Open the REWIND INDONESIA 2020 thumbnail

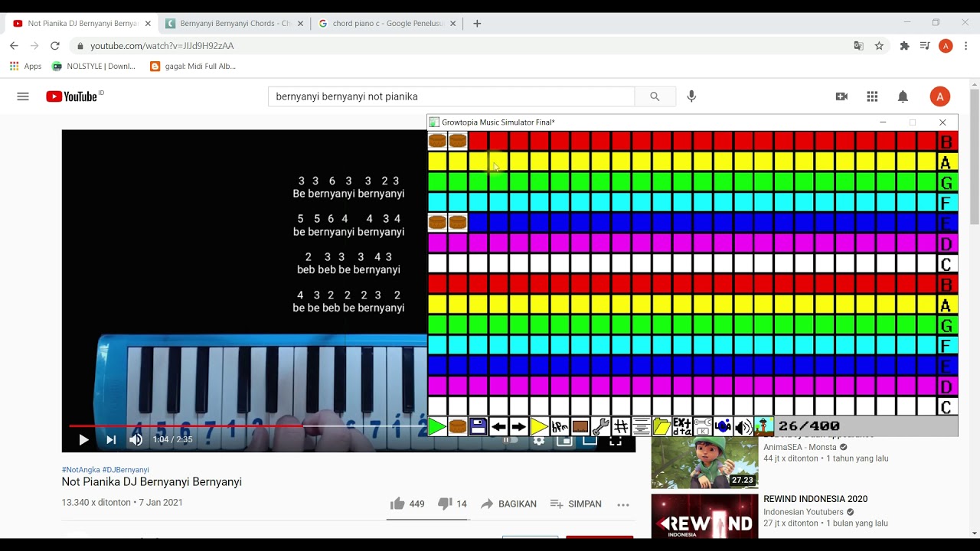point(704,516)
